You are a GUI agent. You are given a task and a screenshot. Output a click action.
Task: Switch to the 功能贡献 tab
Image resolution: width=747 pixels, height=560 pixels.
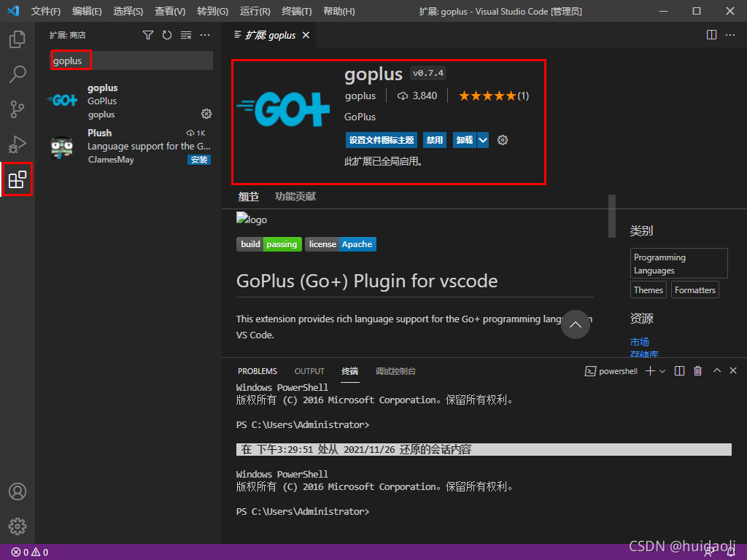coord(295,196)
